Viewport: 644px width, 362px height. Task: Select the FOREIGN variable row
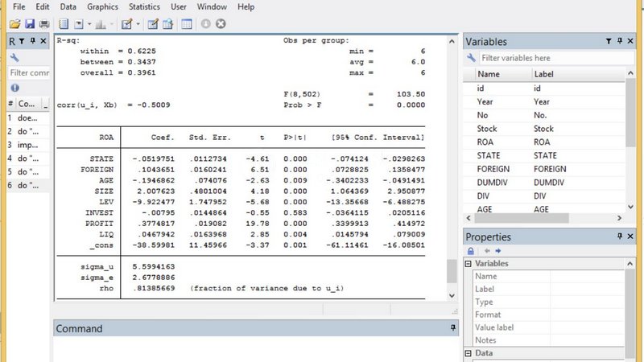click(544, 169)
